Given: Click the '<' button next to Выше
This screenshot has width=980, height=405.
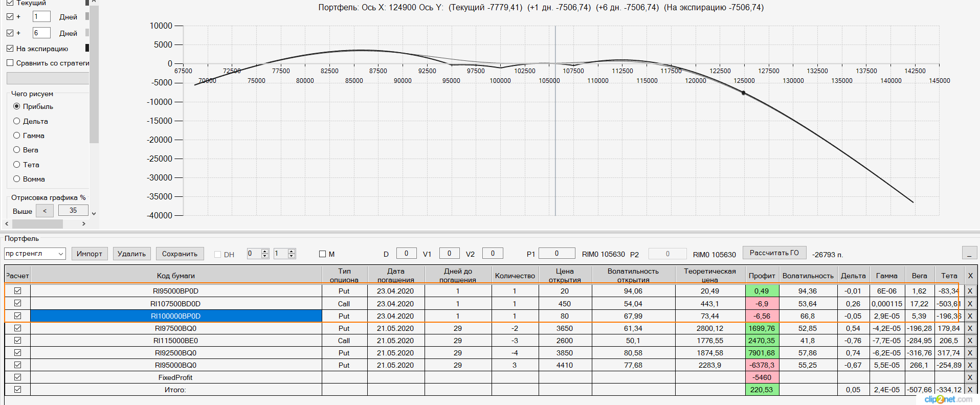Looking at the screenshot, I should (45, 211).
